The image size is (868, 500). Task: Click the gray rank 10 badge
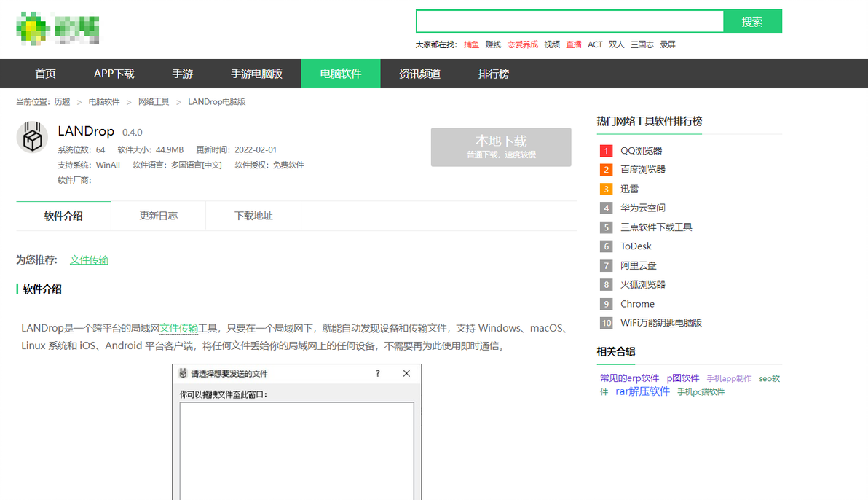(606, 323)
